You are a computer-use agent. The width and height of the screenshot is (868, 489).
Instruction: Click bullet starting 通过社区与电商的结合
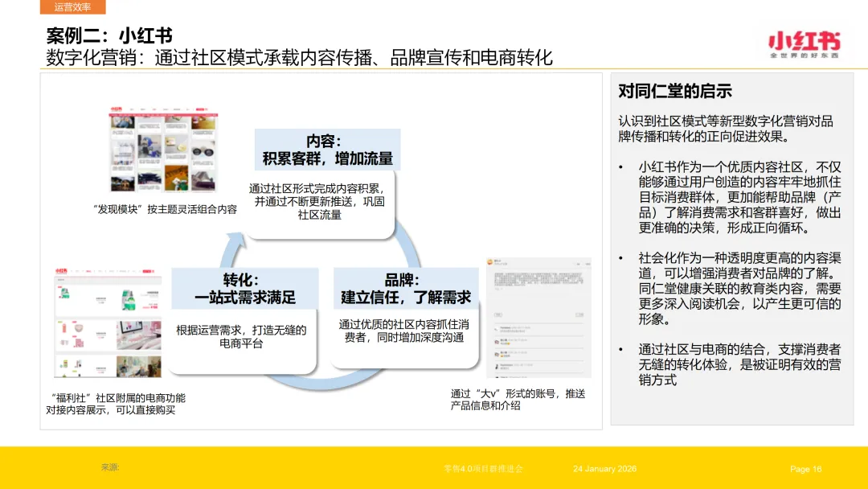coord(739,364)
